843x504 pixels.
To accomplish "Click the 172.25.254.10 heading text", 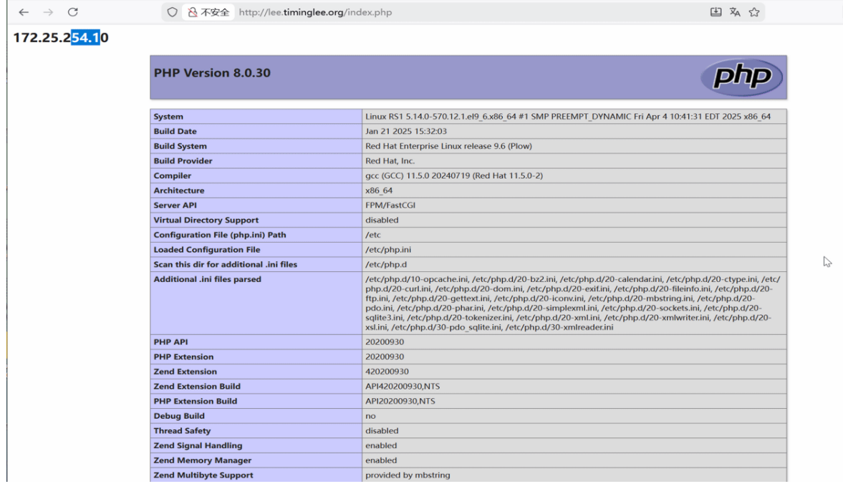I will click(x=61, y=38).
